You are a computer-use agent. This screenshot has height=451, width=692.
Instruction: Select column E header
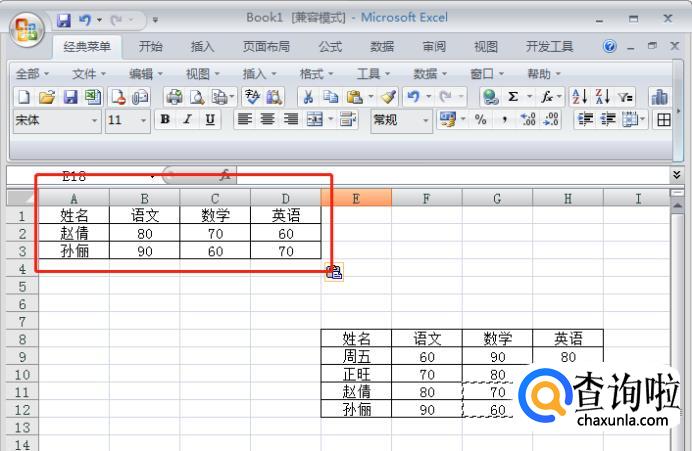point(356,198)
